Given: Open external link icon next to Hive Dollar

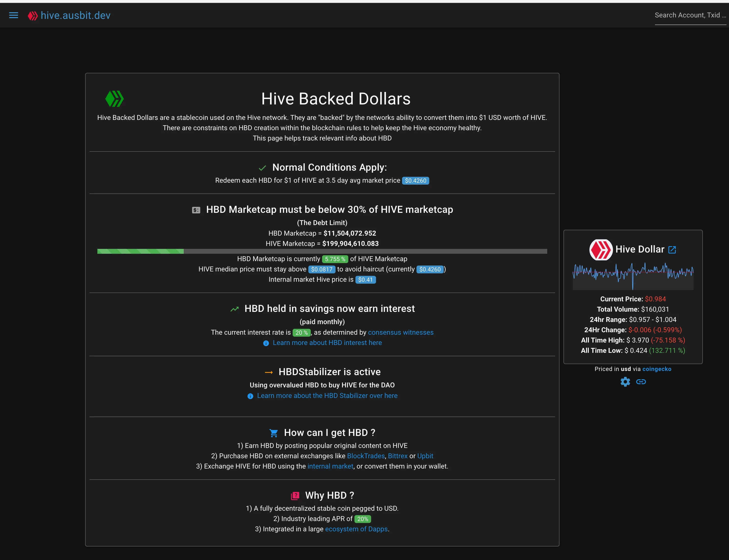Looking at the screenshot, I should [672, 250].
